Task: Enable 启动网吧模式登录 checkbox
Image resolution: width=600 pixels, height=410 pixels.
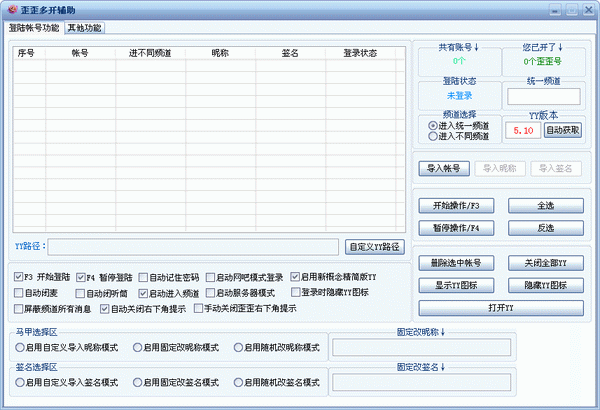Action: tap(210, 277)
